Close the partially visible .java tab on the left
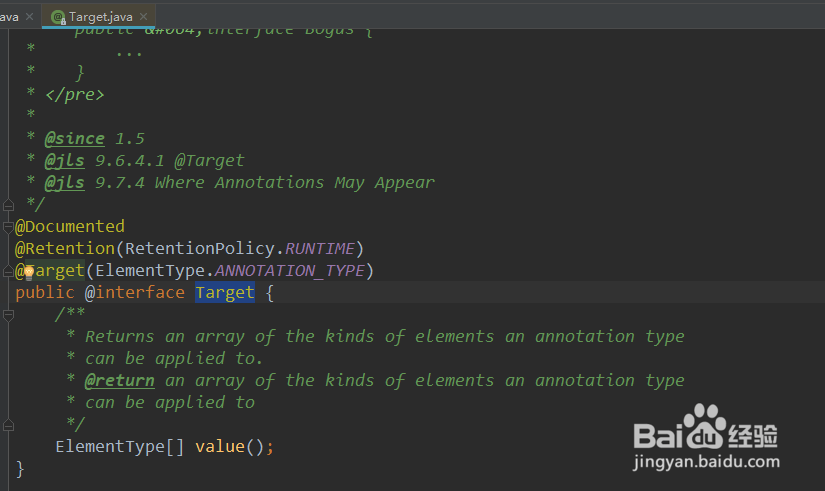This screenshot has width=825, height=491. tap(29, 17)
